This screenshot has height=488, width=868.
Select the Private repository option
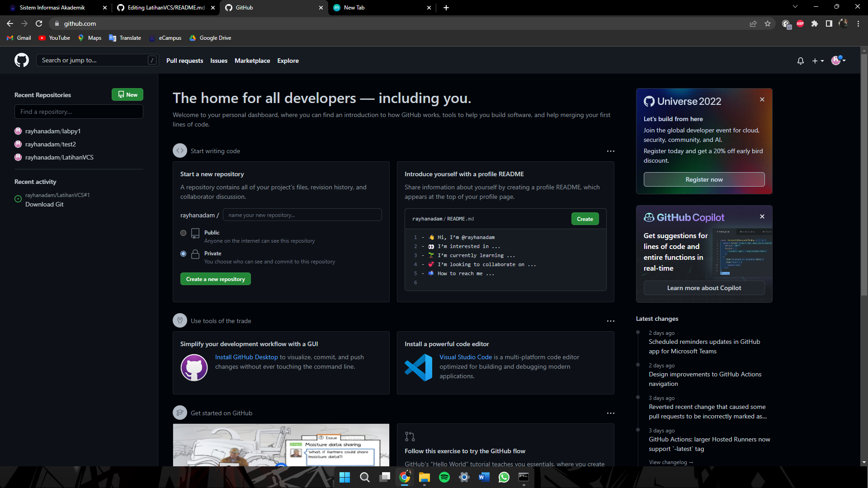[183, 254]
